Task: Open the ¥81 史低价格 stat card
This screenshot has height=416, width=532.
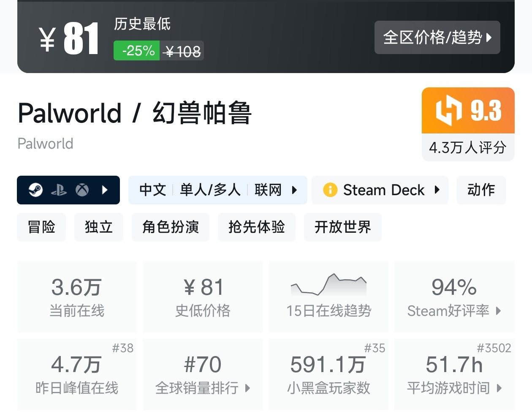Action: [x=203, y=297]
